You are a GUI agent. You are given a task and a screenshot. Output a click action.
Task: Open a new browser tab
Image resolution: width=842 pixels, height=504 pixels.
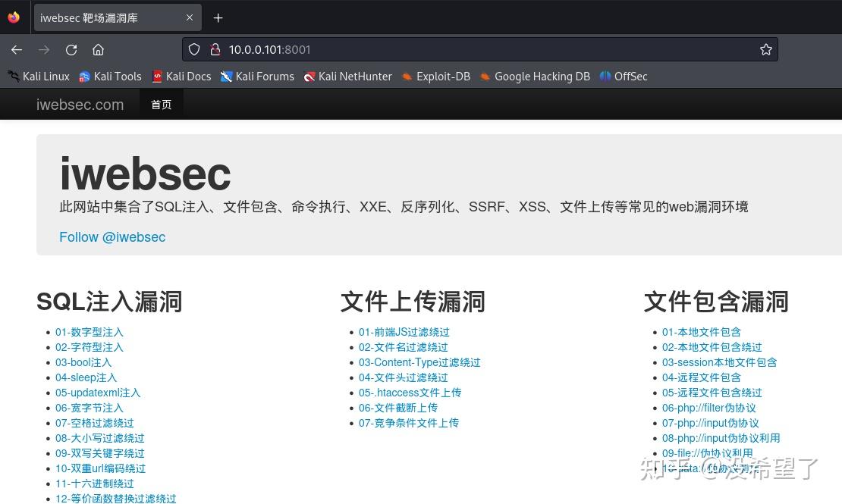point(218,17)
